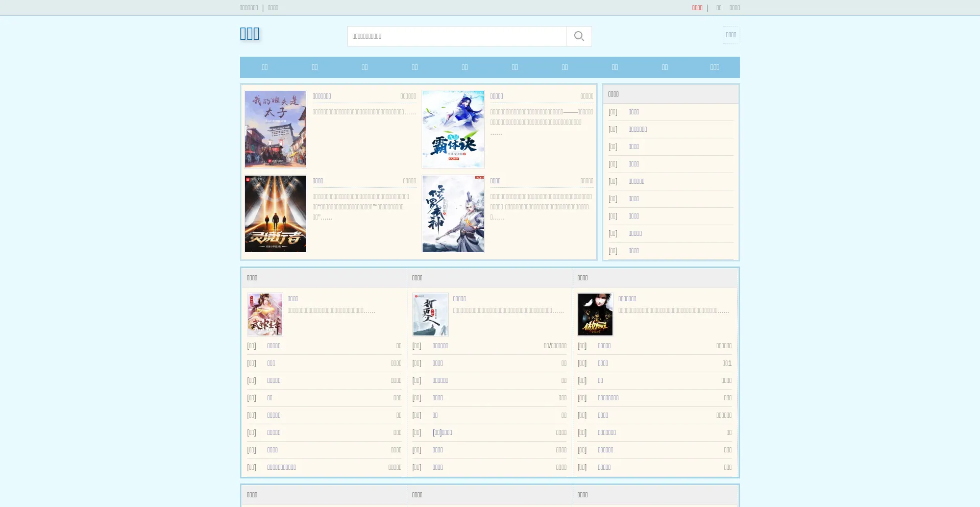Screen dimensions: 980x507
Task: Open the 我的姐夫是太子 book cover
Action: click(276, 129)
